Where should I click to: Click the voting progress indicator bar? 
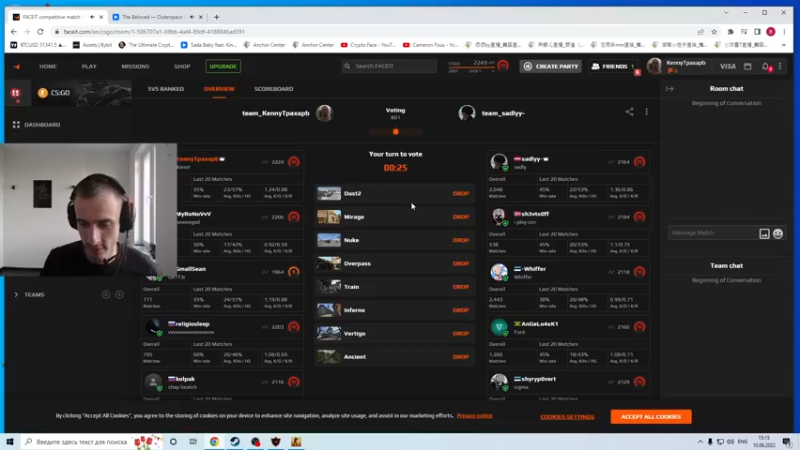[395, 132]
